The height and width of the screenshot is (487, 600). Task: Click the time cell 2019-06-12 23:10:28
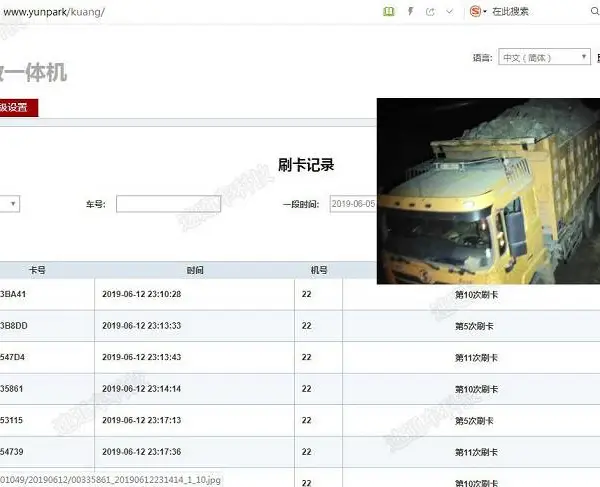[142, 294]
